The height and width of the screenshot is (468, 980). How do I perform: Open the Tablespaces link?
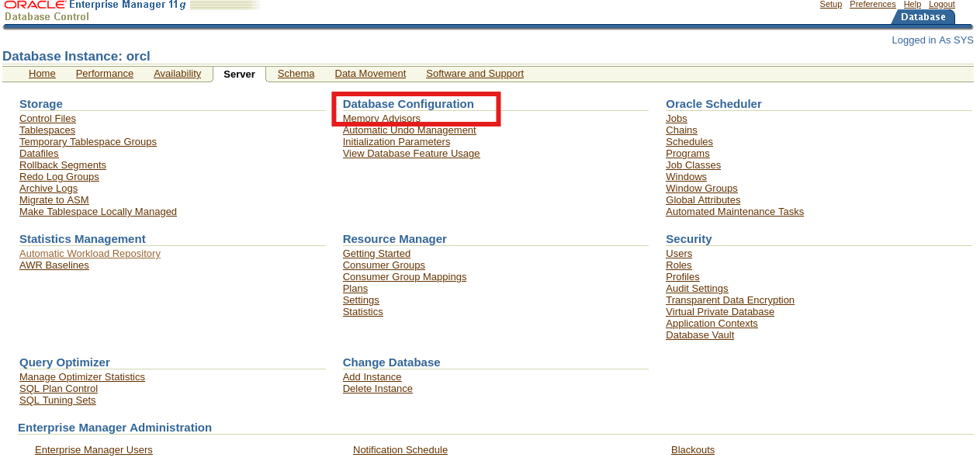[47, 130]
